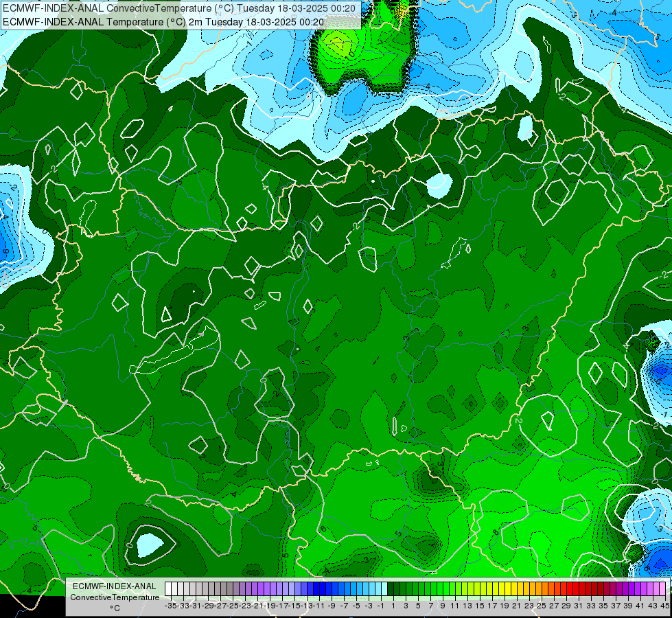The width and height of the screenshot is (672, 618).
Task: Click the legend value '-5'
Action: [356, 606]
